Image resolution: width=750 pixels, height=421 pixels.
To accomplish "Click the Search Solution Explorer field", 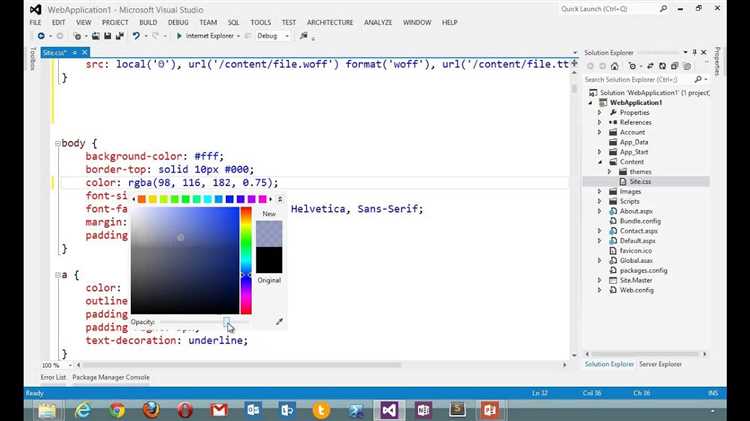I will 638,79.
